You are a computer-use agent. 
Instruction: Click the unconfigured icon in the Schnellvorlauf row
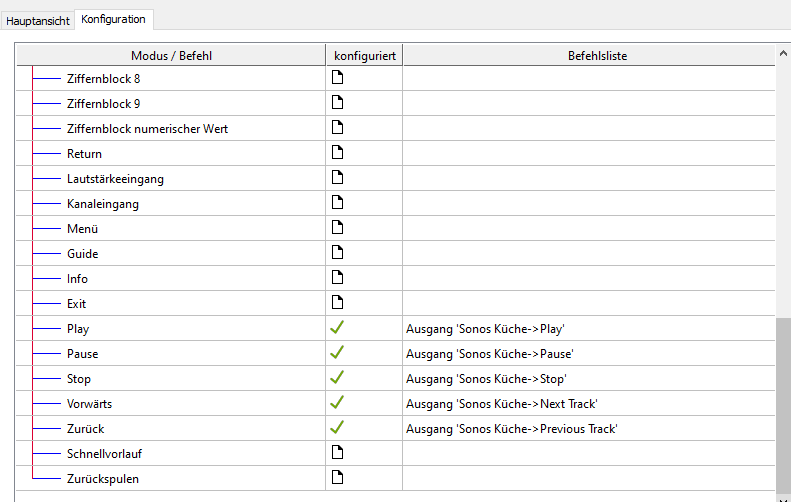337,453
